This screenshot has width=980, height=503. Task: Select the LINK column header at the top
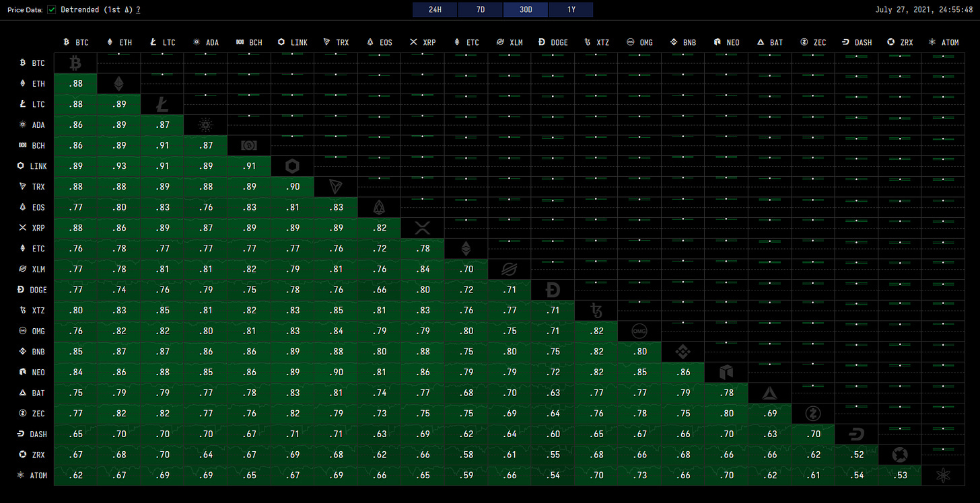(292, 42)
